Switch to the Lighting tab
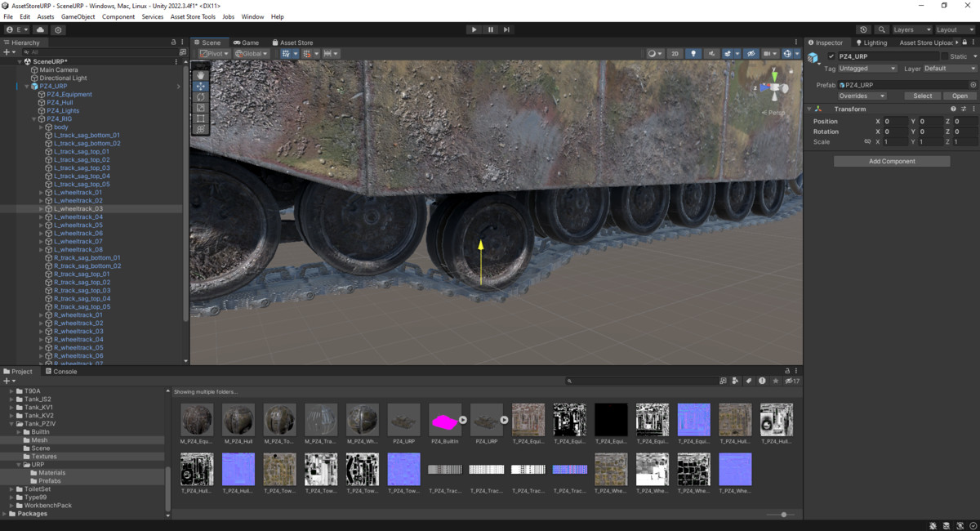 871,42
